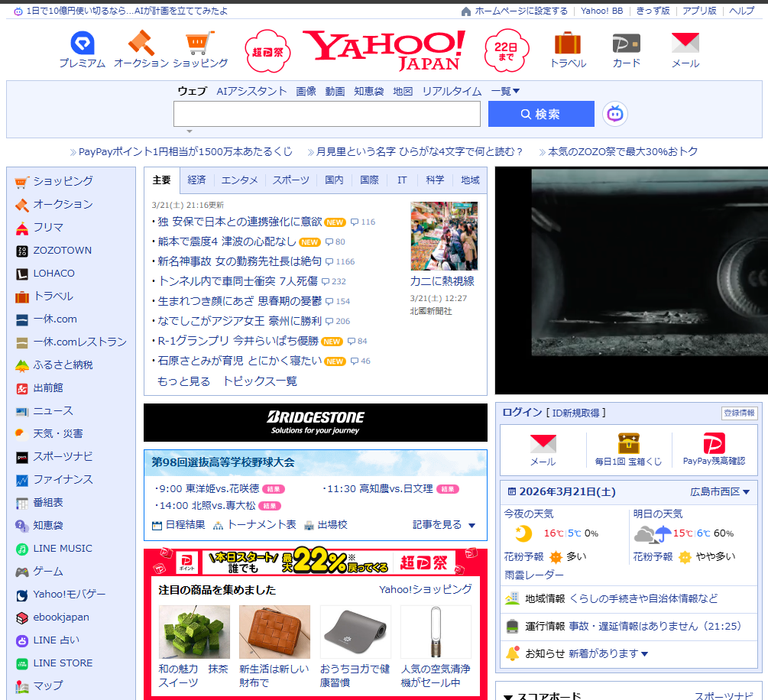Select the スポーツ news tab

[x=290, y=180]
